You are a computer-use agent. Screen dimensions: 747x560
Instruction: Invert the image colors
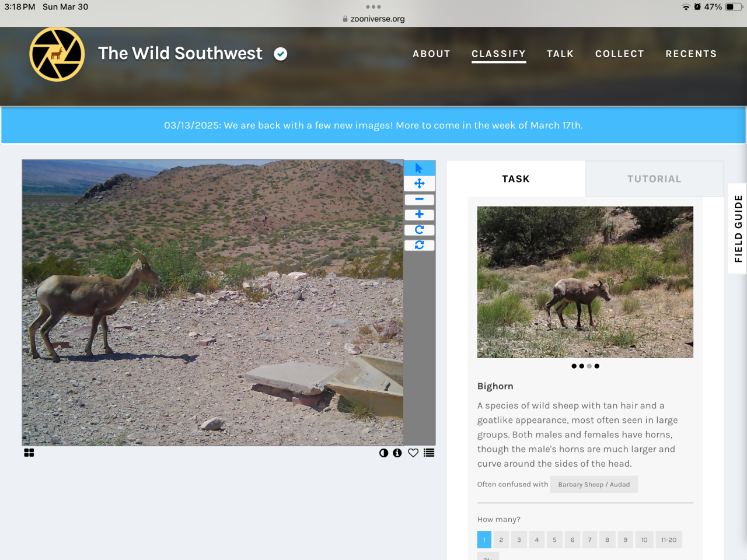(383, 453)
